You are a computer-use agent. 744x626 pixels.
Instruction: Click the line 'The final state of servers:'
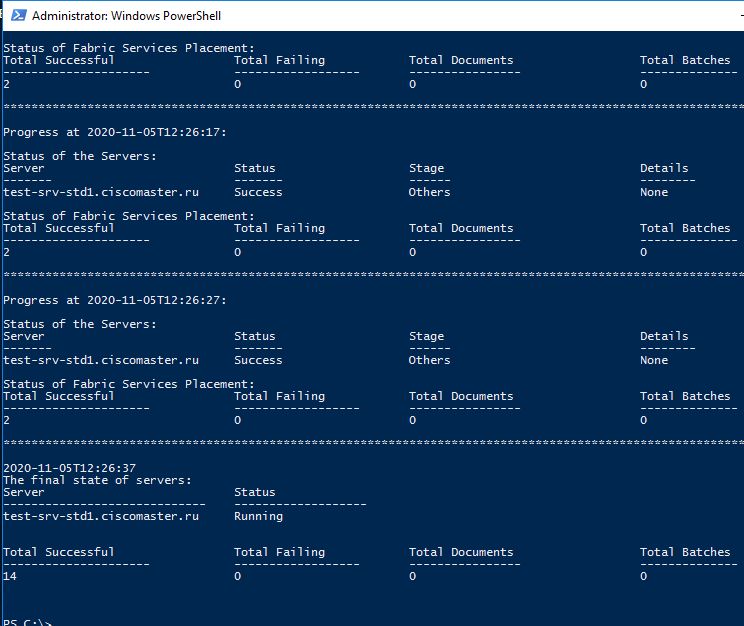tap(97, 480)
